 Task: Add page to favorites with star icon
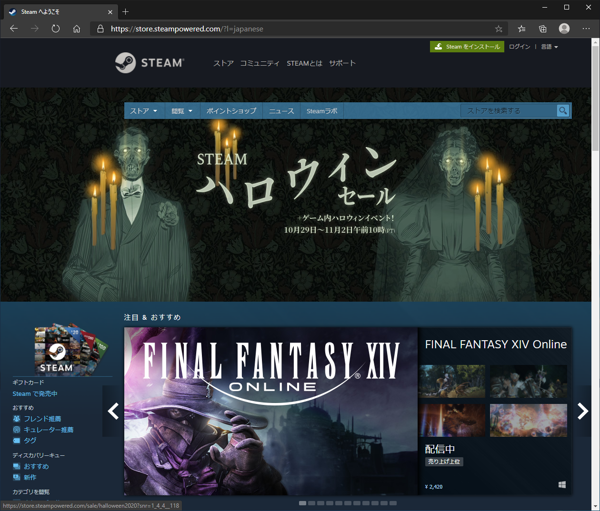pos(498,29)
